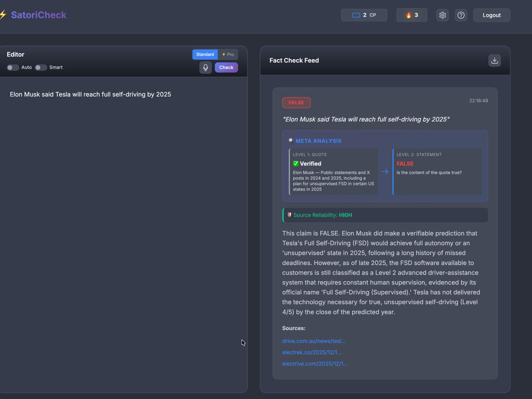The image size is (532, 399).
Task: Download the Fact Check Feed
Action: (494, 60)
